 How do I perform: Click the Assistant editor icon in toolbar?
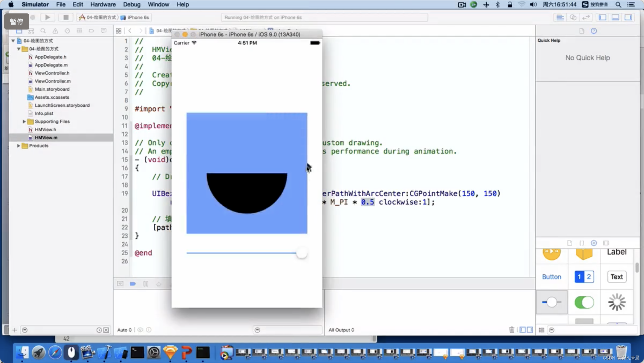point(573,17)
